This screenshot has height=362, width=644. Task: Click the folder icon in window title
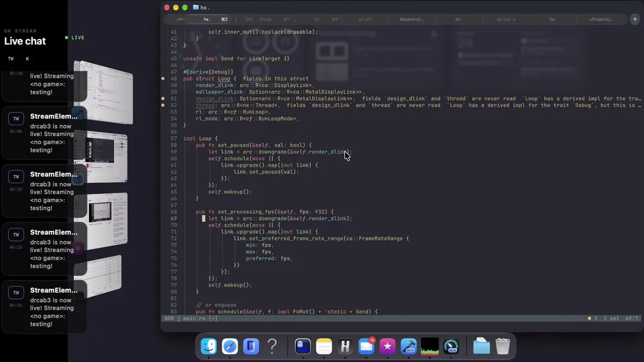pyautogui.click(x=196, y=8)
